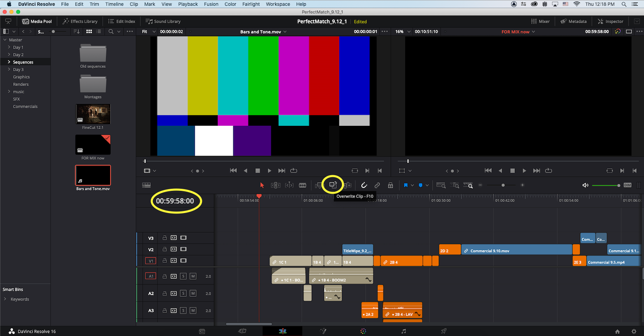Open the Fairlight menu

251,4
